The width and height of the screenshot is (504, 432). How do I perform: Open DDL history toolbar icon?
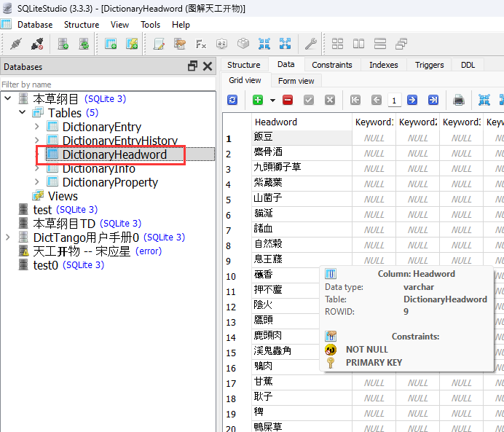[180, 44]
